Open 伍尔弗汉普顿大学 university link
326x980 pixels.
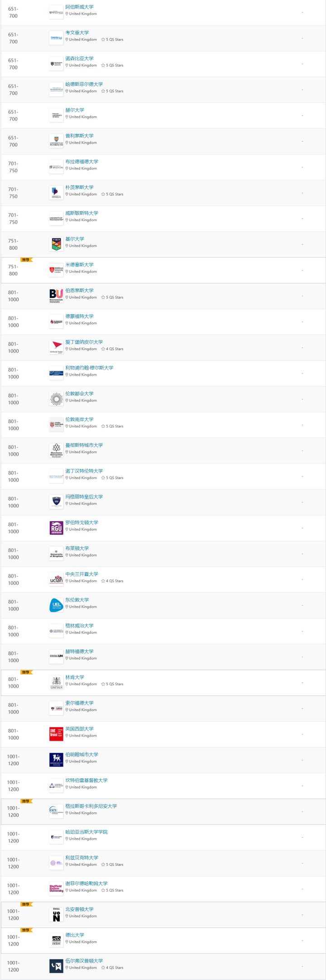point(84,961)
